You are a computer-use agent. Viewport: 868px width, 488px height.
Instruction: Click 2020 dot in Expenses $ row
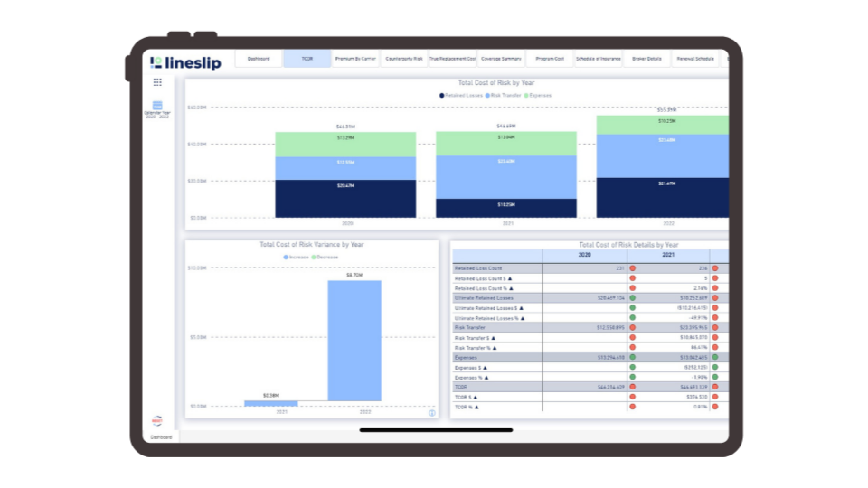point(632,367)
